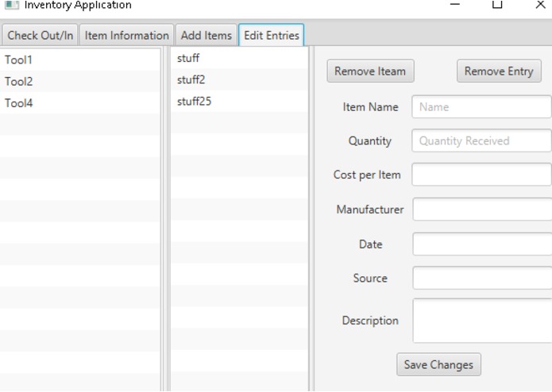The height and width of the screenshot is (392, 552).
Task: Minimize the Inventory Application window
Action: pyautogui.click(x=455, y=5)
